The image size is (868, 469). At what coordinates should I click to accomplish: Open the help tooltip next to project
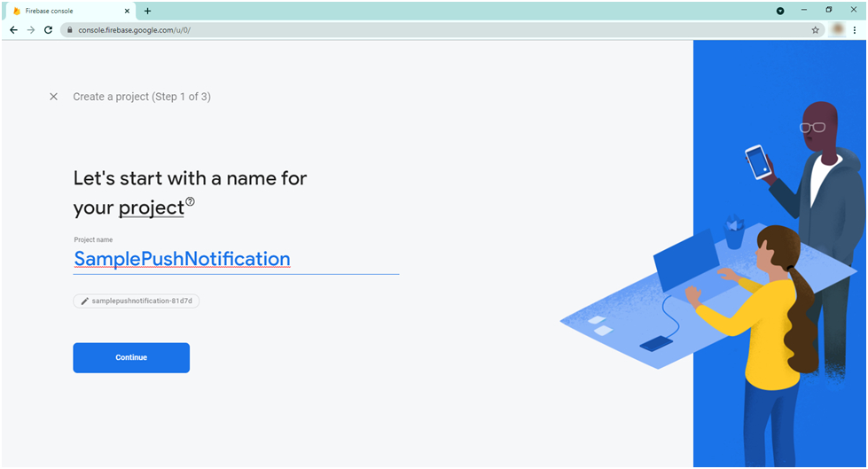tap(190, 201)
